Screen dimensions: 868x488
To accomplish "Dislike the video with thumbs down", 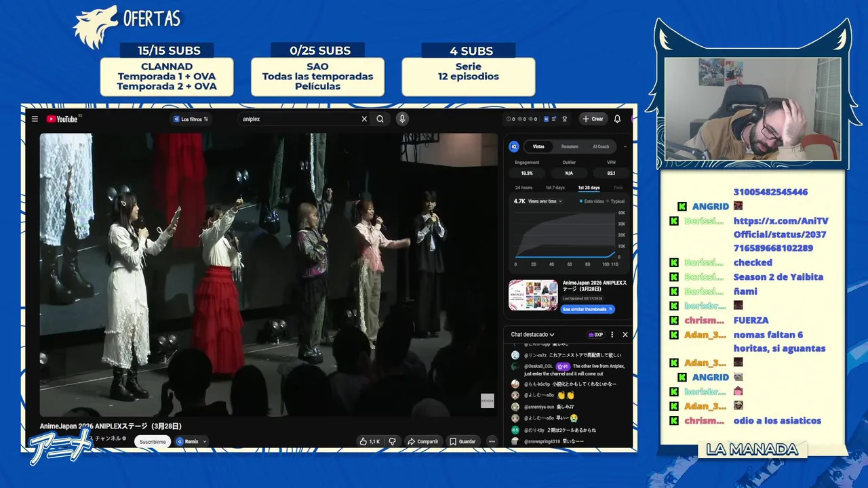I will [392, 441].
